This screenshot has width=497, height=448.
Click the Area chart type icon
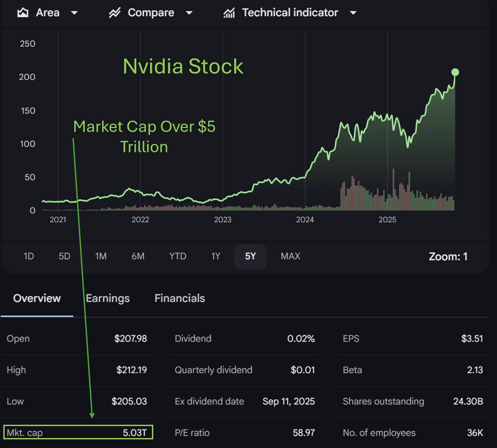pyautogui.click(x=23, y=13)
